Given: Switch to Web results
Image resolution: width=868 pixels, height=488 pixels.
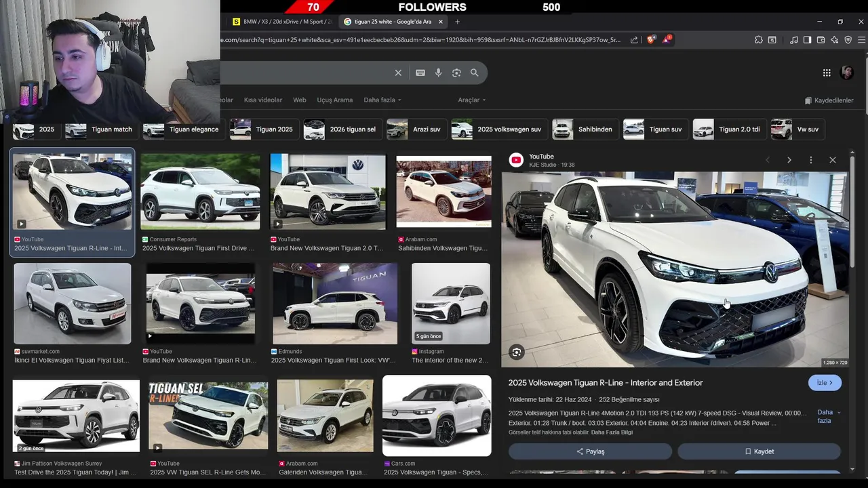Looking at the screenshot, I should [x=300, y=100].
